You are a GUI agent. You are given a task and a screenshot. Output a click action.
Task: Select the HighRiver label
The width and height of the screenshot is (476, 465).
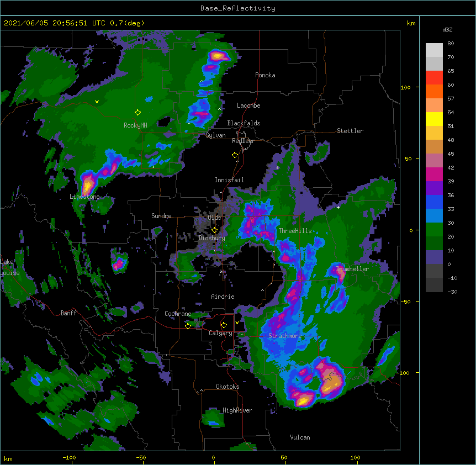(x=237, y=410)
